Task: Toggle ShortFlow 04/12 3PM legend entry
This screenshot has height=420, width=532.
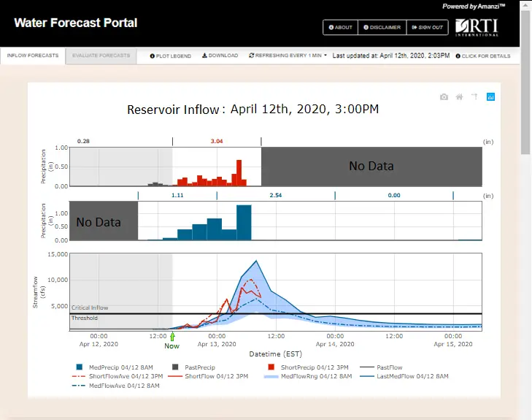Action: (x=208, y=376)
